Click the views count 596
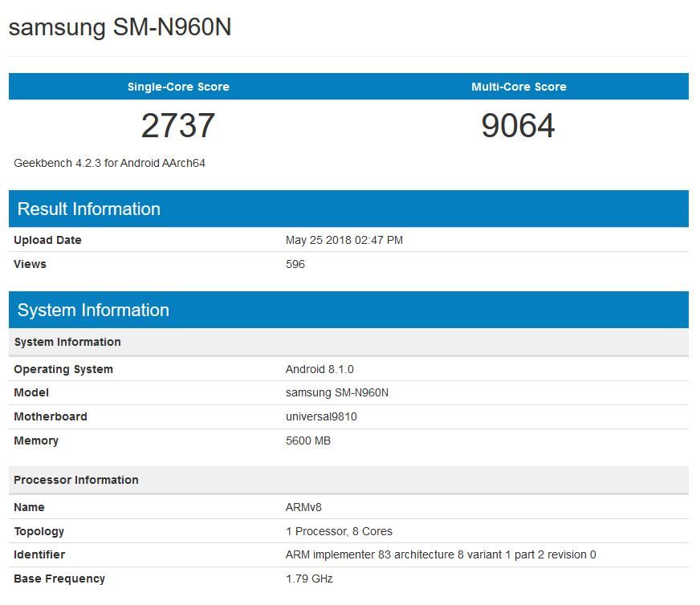 coord(295,264)
